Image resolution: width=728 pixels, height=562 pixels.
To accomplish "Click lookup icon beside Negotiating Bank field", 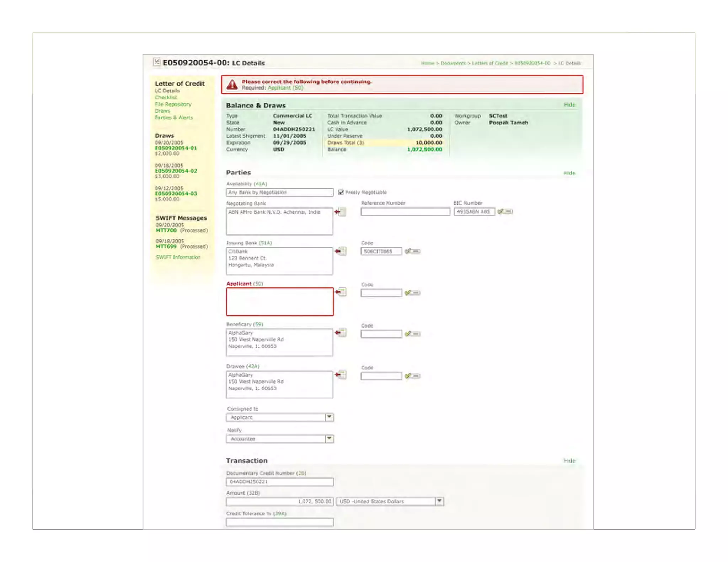I will point(341,212).
